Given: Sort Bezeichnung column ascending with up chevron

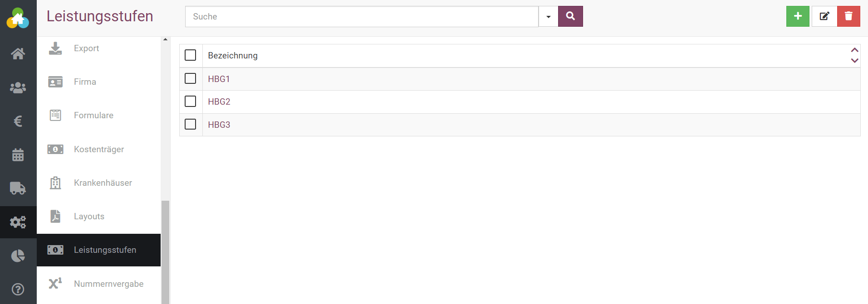Looking at the screenshot, I should click(x=854, y=50).
